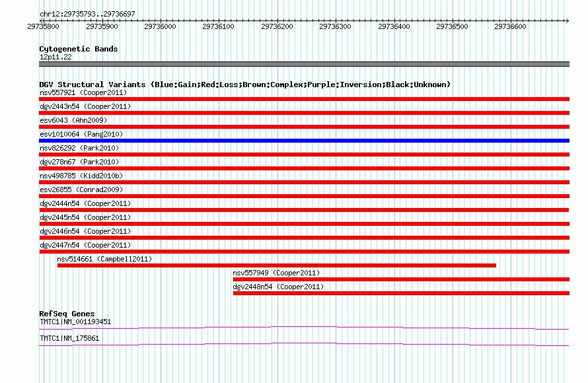Open the dgv278n67 (Park2010) variant bar
The width and height of the screenshot is (588, 383).
[304, 168]
